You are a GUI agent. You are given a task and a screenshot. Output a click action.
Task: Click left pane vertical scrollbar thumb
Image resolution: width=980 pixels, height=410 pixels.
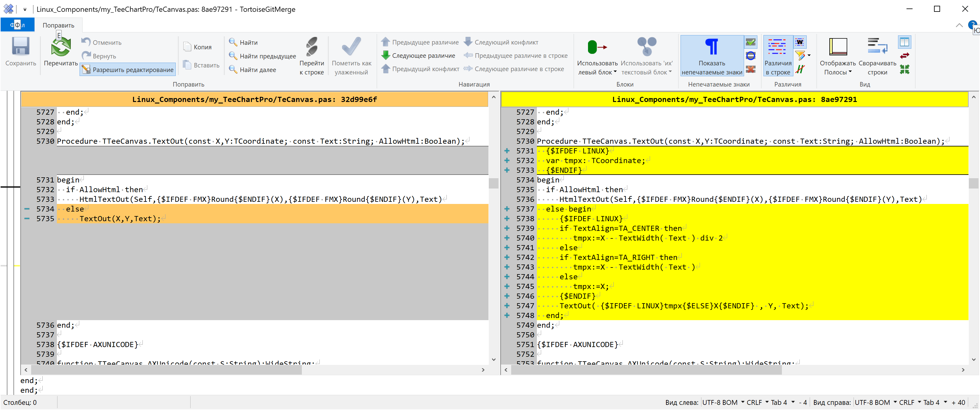point(493,183)
